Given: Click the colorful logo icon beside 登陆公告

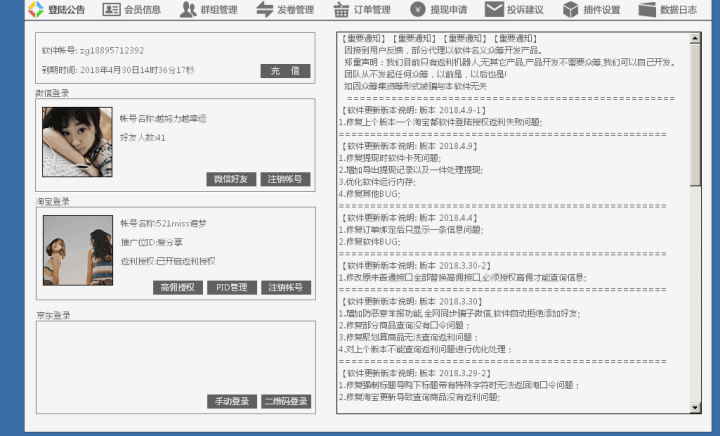Looking at the screenshot, I should coord(35,9).
